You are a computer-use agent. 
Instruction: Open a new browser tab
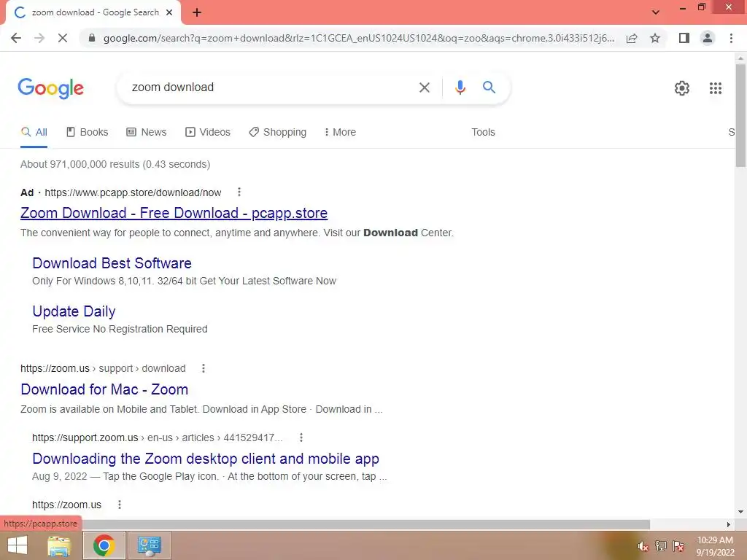[197, 12]
